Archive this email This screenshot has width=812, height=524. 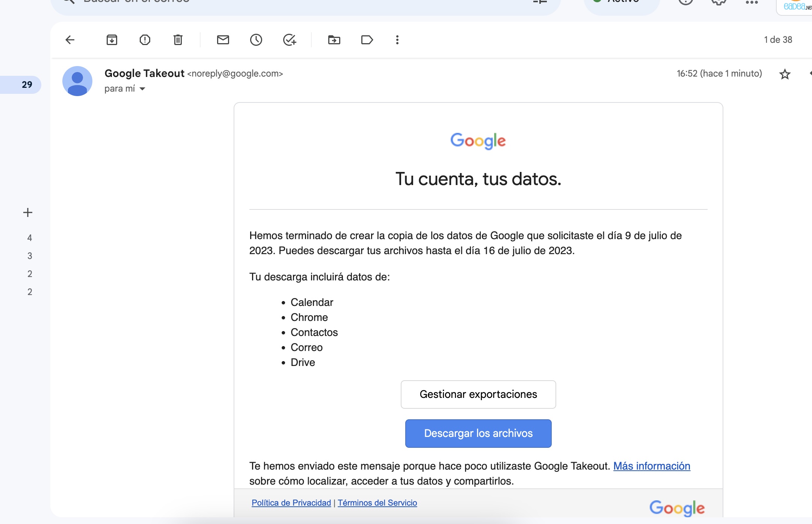[112, 40]
